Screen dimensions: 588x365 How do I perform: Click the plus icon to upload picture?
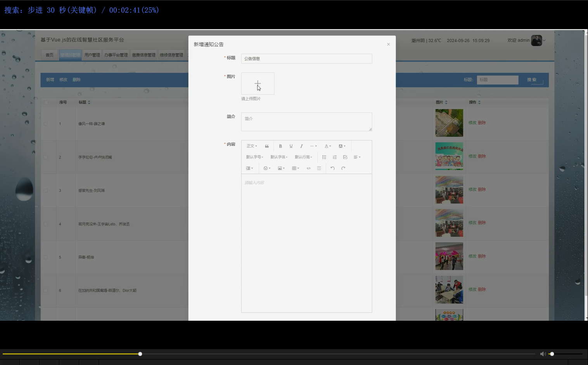pyautogui.click(x=258, y=83)
